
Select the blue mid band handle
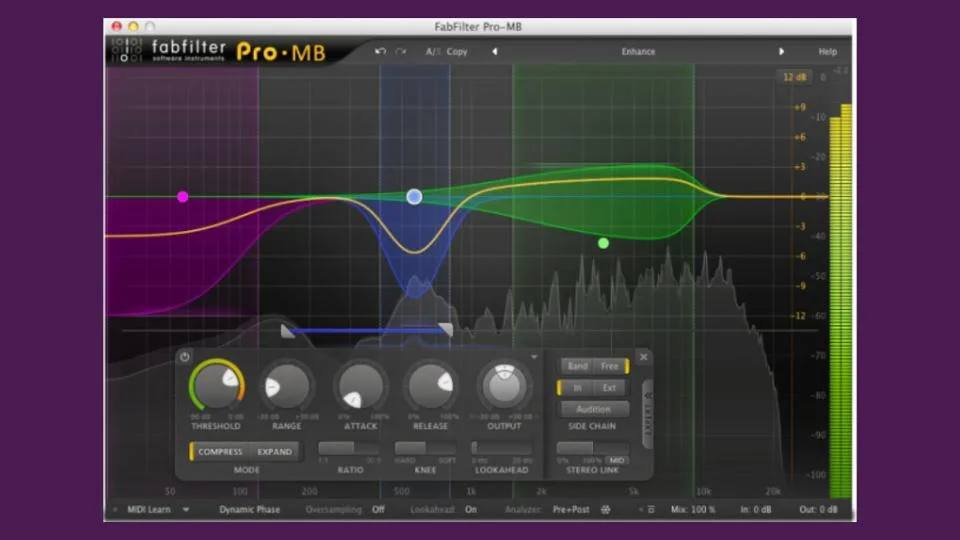pyautogui.click(x=414, y=197)
